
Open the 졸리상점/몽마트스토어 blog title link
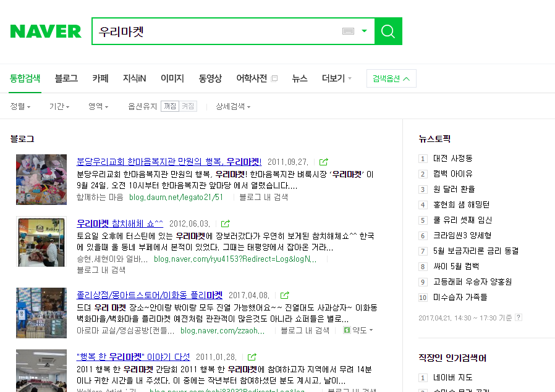coord(150,295)
